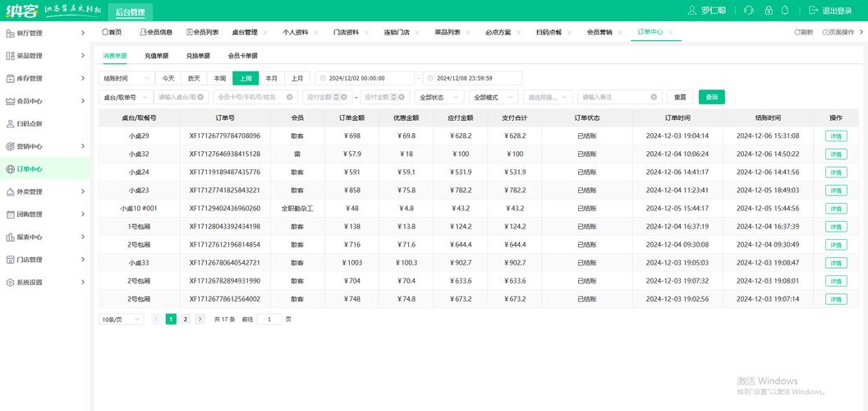Open the 充值单据 sub-tab
Viewport: 868px width, 411px height.
click(x=157, y=56)
